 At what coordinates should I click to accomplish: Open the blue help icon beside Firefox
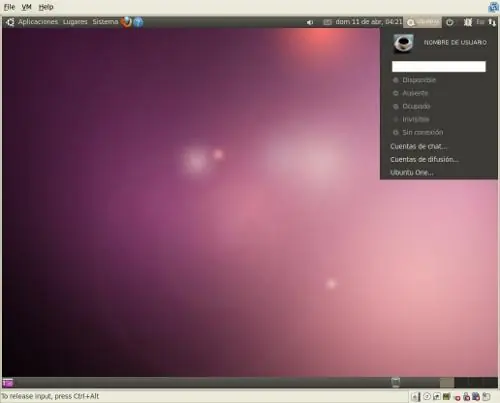[x=138, y=22]
